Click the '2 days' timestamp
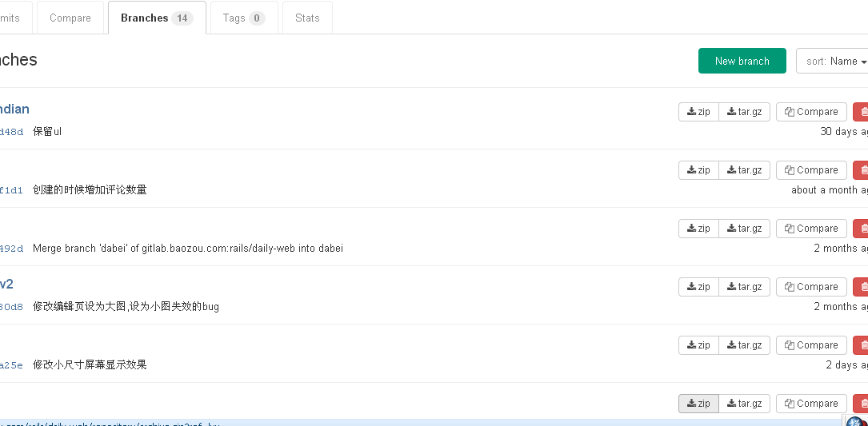This screenshot has width=868, height=426. (x=847, y=364)
